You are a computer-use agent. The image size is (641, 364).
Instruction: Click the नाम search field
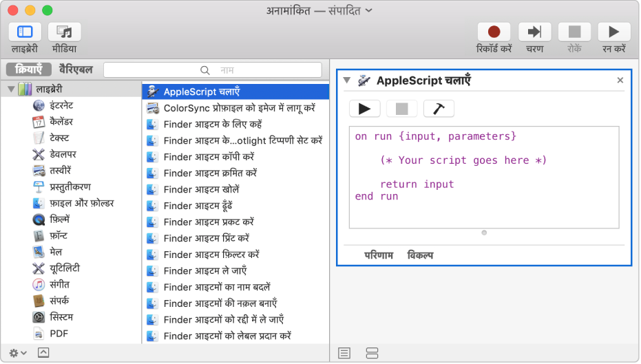(213, 70)
